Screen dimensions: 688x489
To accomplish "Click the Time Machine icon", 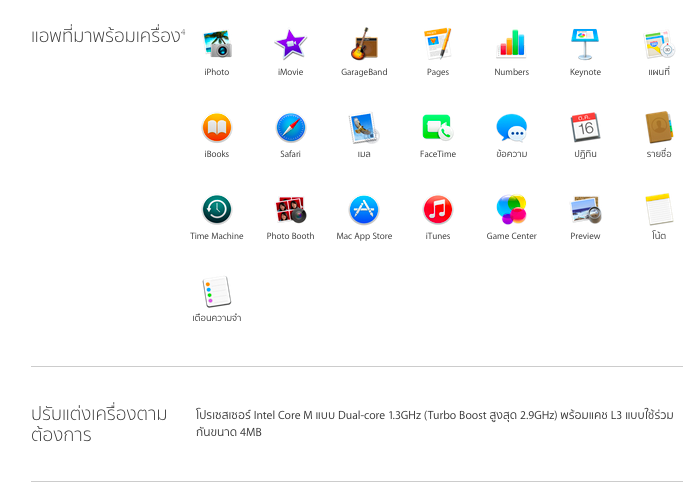I will (217, 209).
